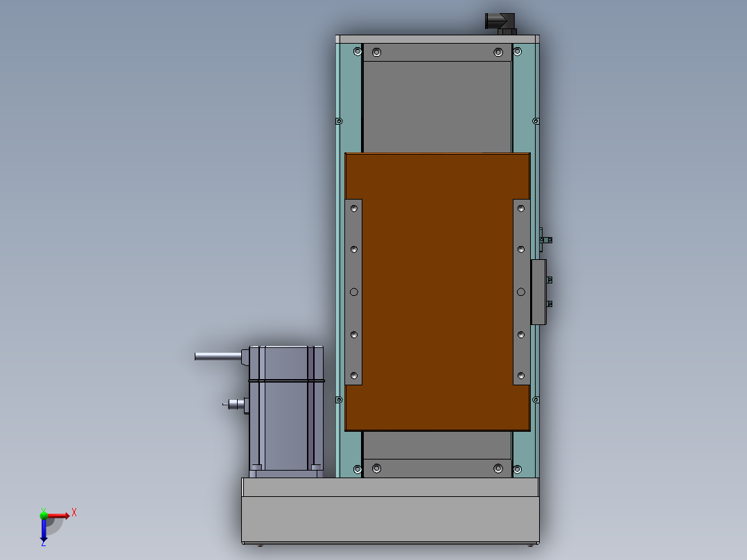Select the gray back panel above brown plate

tap(437, 107)
